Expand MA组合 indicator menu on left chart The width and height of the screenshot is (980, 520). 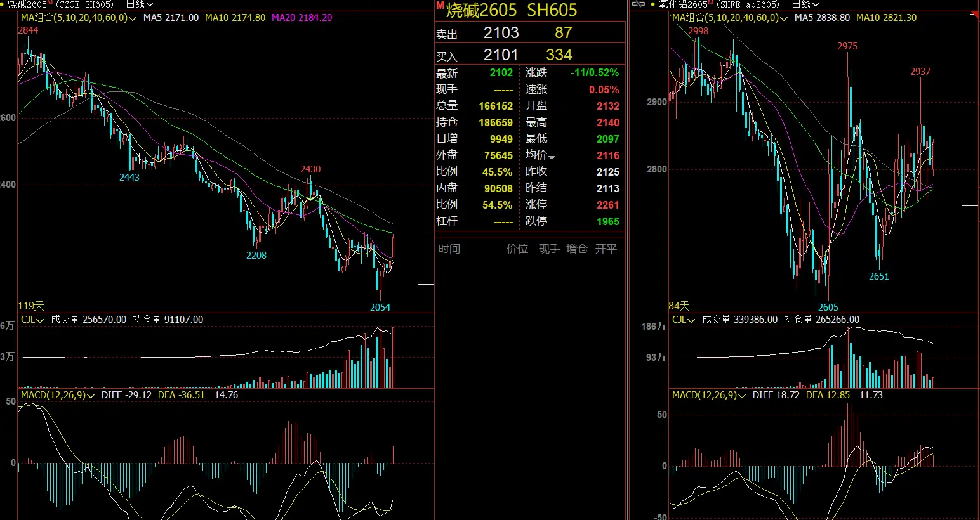(x=132, y=19)
